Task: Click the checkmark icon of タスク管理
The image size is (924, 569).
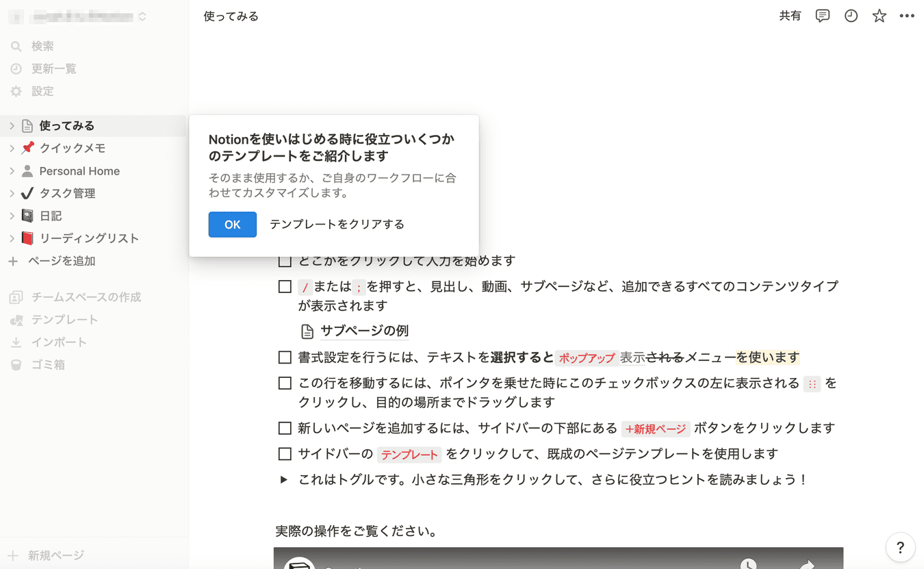Action: point(27,194)
